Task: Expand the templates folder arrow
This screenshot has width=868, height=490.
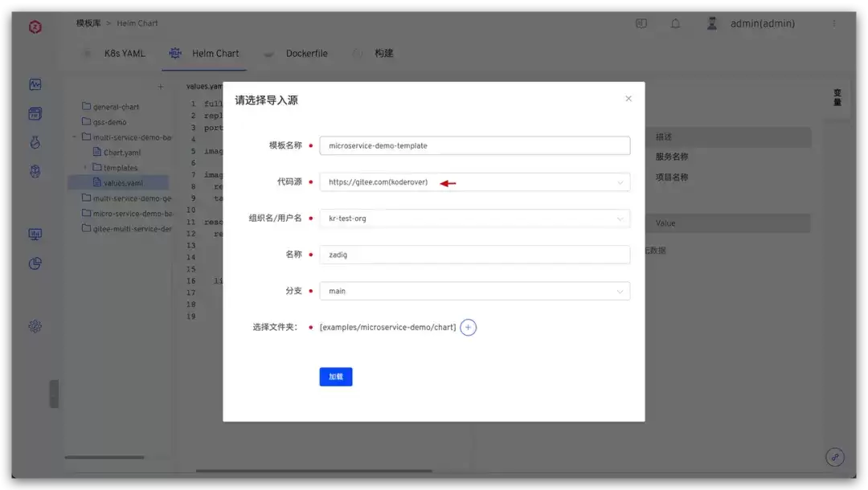Action: [84, 167]
